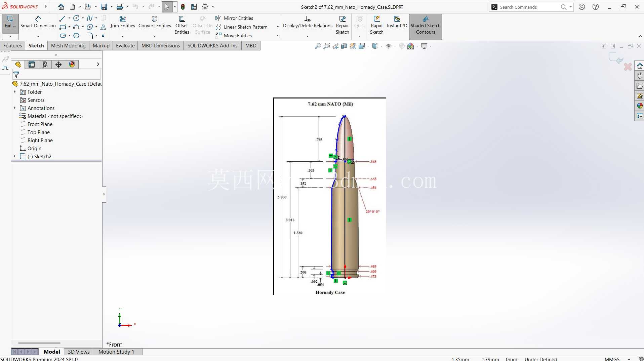Click the Offset Entities tool
The width and height of the screenshot is (644, 361).
182,25
